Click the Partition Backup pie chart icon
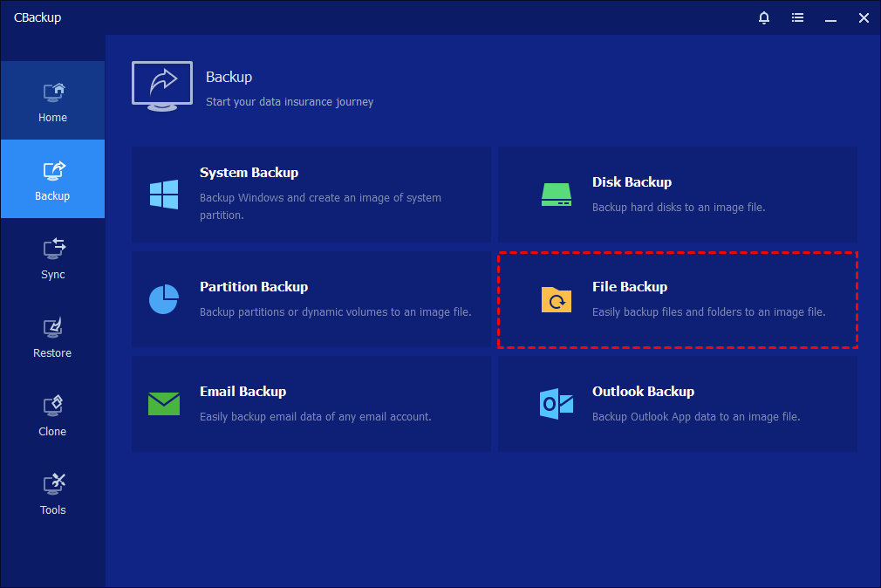The width and height of the screenshot is (881, 588). pyautogui.click(x=164, y=298)
